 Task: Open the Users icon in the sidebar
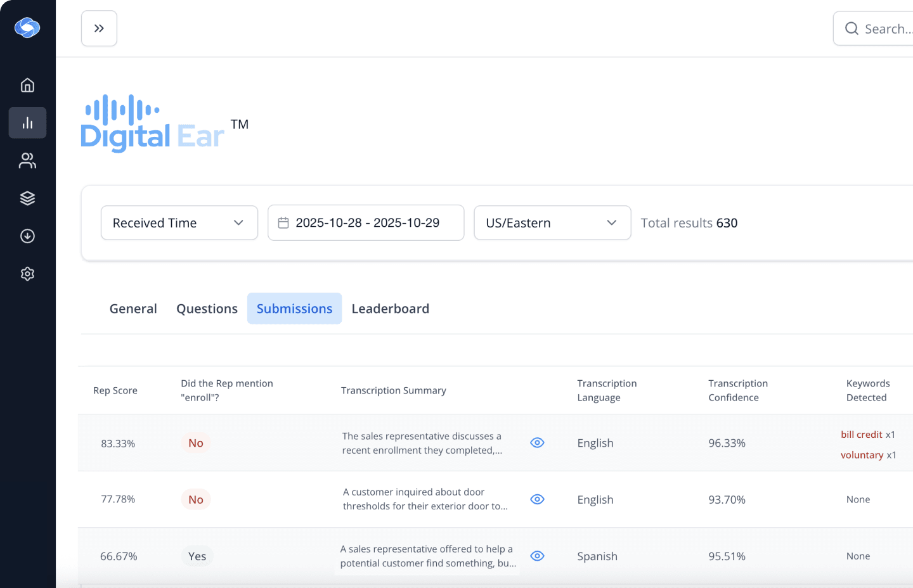click(27, 160)
